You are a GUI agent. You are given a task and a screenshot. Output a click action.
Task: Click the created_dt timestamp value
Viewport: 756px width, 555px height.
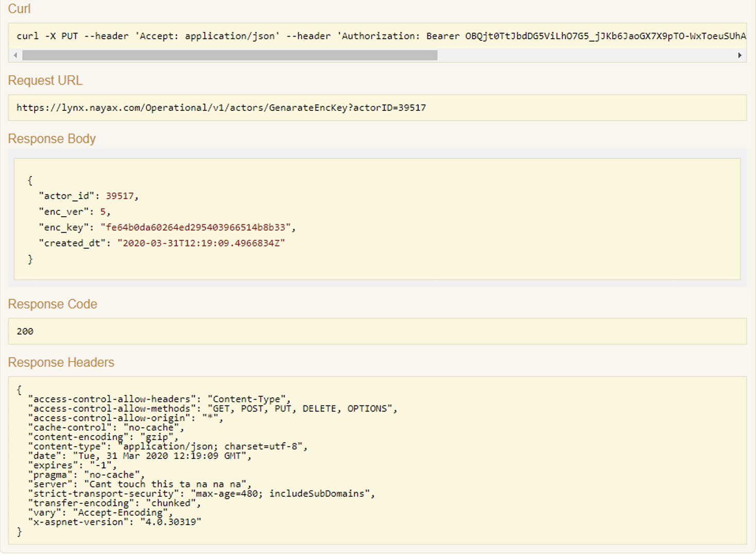[201, 243]
